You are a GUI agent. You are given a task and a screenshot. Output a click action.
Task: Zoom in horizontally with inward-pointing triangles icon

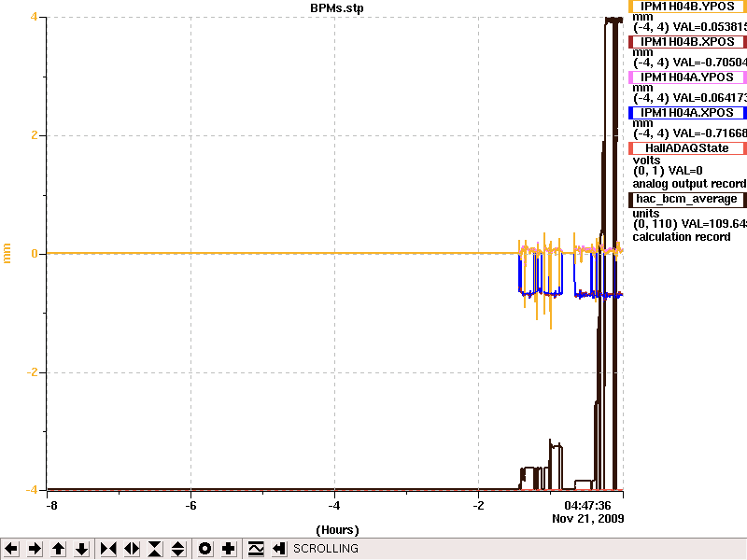coord(108,549)
